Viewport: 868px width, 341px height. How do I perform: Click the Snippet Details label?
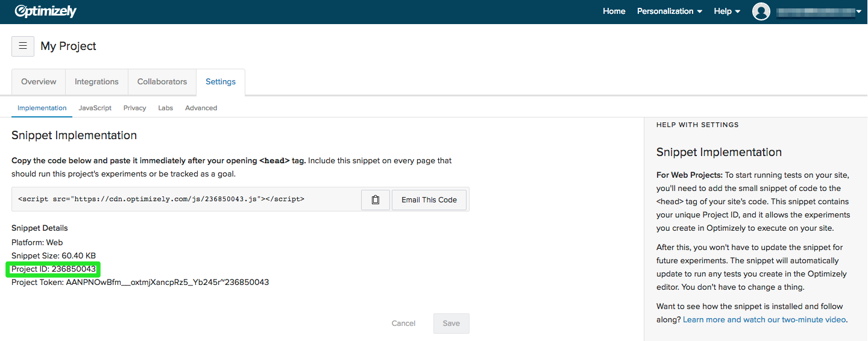(x=40, y=228)
